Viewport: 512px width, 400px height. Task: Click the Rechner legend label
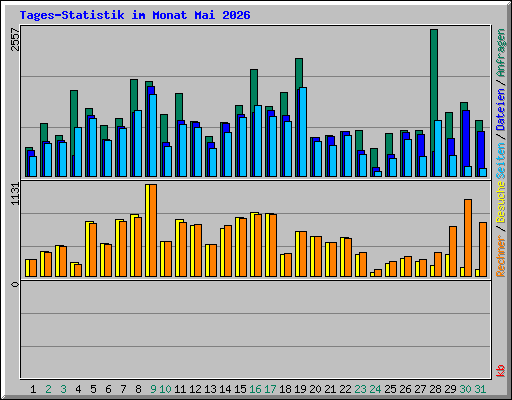coord(500,256)
